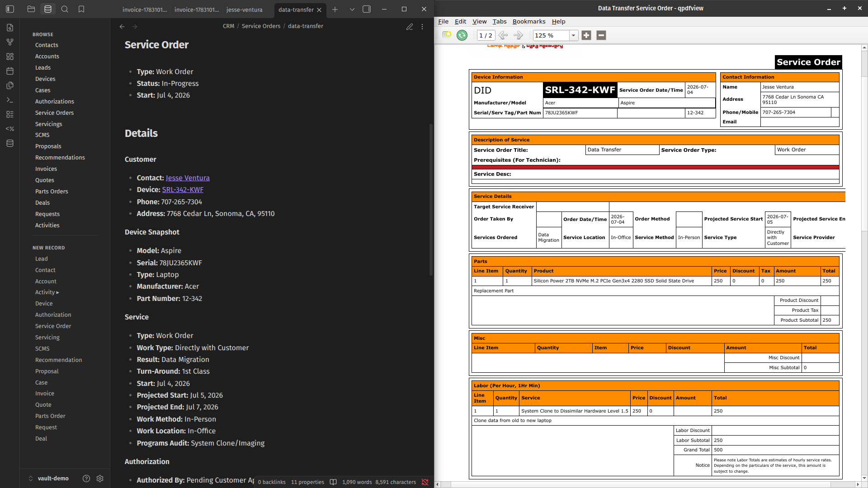Image resolution: width=868 pixels, height=488 pixels.
Task: Click CRM in the breadcrumb path
Action: coord(228,26)
